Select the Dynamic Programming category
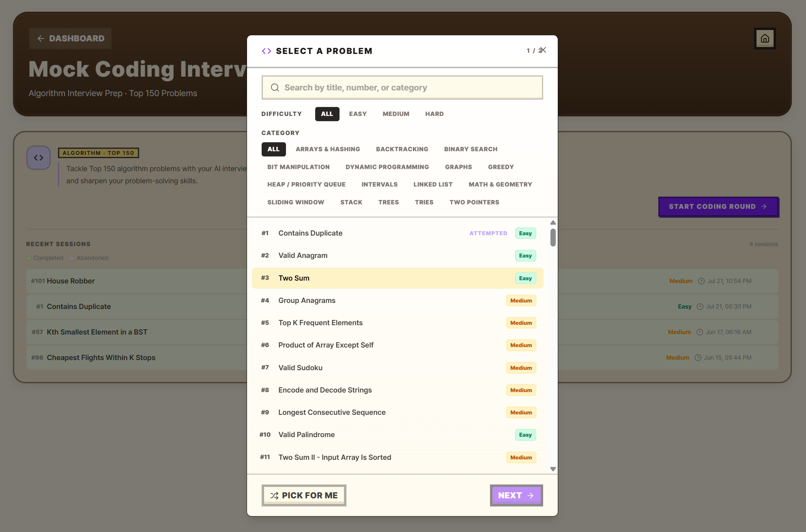Viewport: 806px width, 532px height. pyautogui.click(x=387, y=167)
